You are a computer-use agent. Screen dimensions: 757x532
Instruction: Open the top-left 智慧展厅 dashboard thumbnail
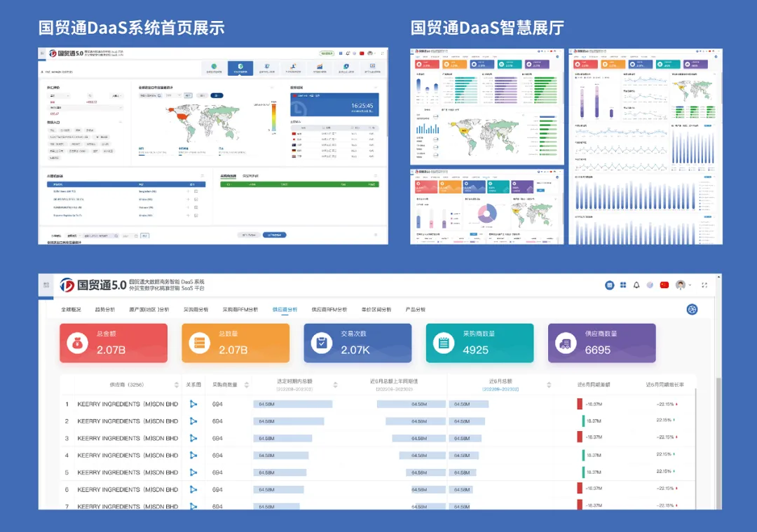click(487, 107)
